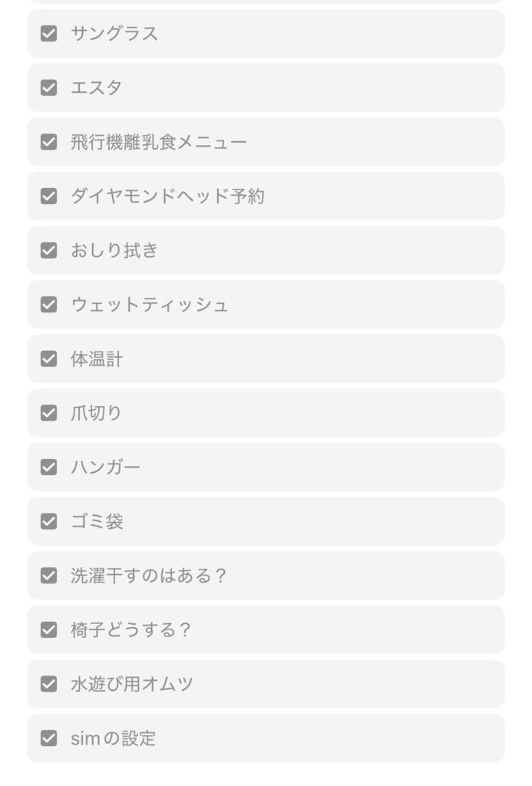Toggle the 体温計 checkbox
This screenshot has width=532, height=786.
click(49, 359)
